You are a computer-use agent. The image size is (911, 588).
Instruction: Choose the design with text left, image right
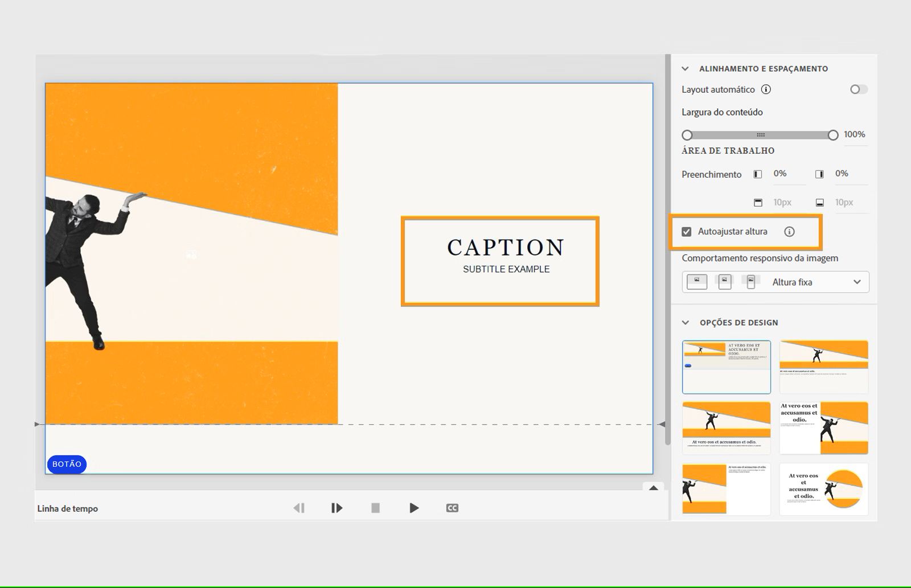tap(824, 428)
